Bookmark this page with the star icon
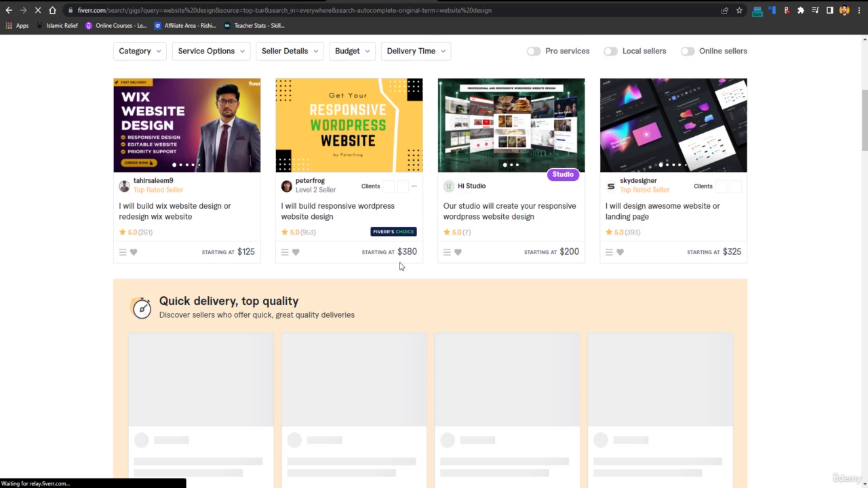 pos(739,10)
